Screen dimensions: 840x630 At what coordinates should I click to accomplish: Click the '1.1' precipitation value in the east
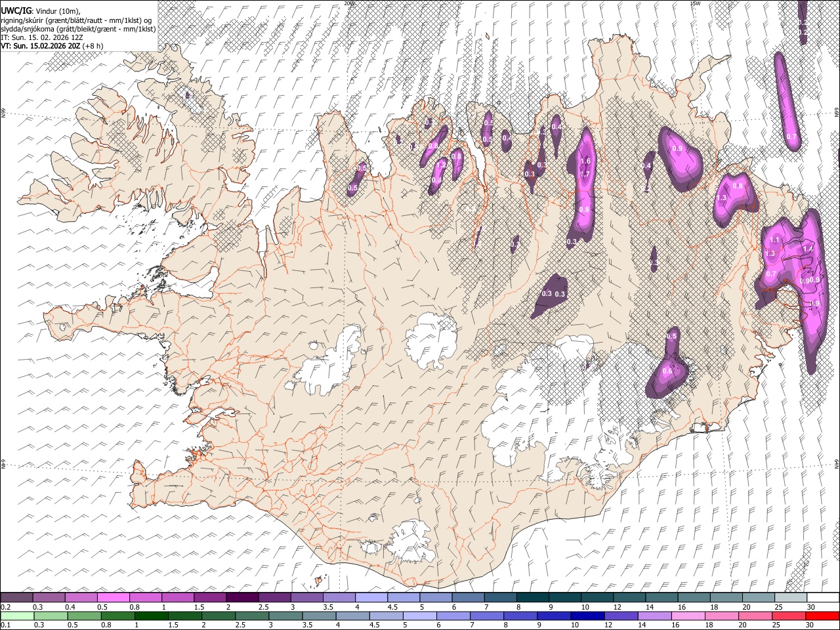click(774, 241)
